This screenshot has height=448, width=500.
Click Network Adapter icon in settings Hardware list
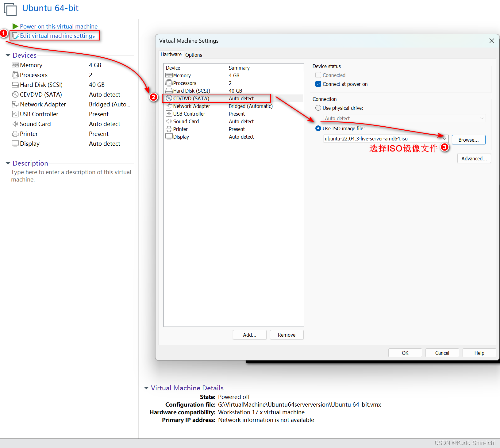click(x=169, y=106)
